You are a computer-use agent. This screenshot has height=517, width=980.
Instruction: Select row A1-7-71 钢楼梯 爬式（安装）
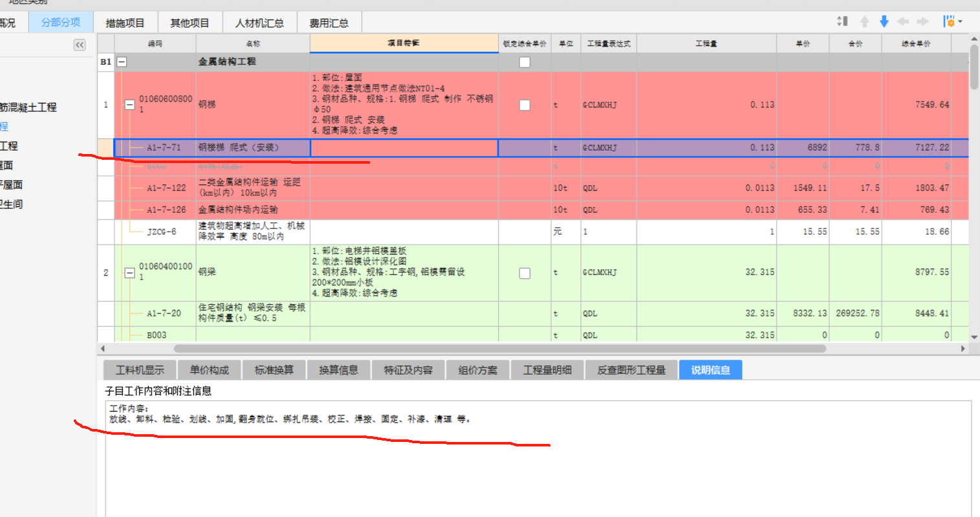coord(541,148)
